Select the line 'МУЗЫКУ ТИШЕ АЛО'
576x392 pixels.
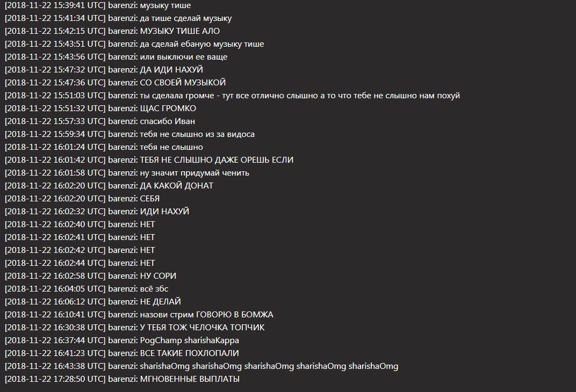coord(180,31)
